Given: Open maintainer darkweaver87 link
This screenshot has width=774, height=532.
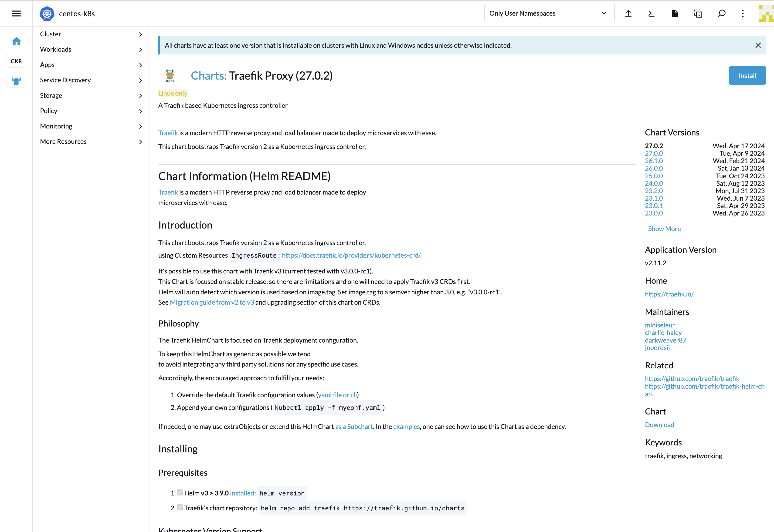Looking at the screenshot, I should tap(665, 340).
